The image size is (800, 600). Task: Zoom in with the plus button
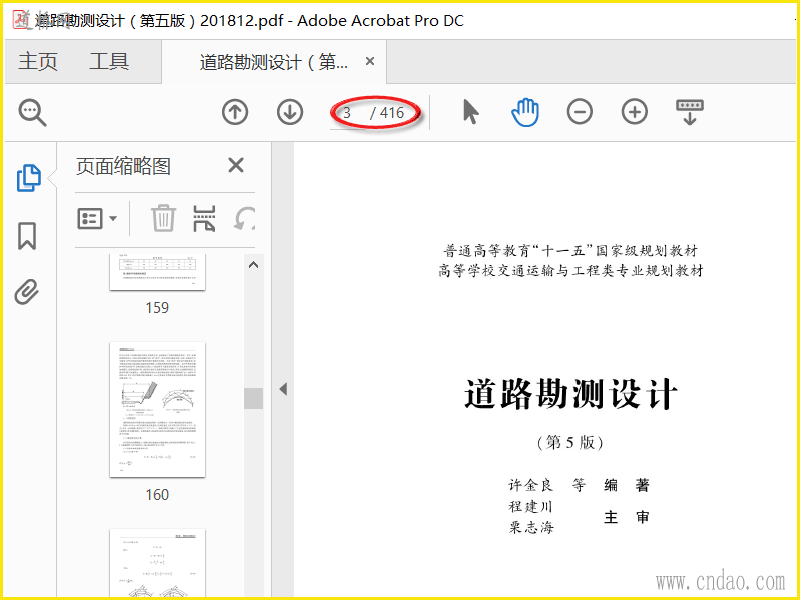coord(635,112)
